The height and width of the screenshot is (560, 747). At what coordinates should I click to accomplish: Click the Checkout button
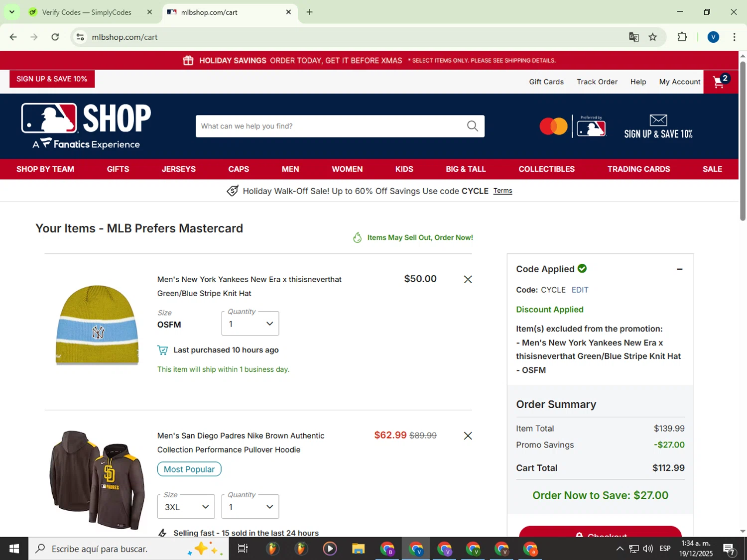click(600, 531)
